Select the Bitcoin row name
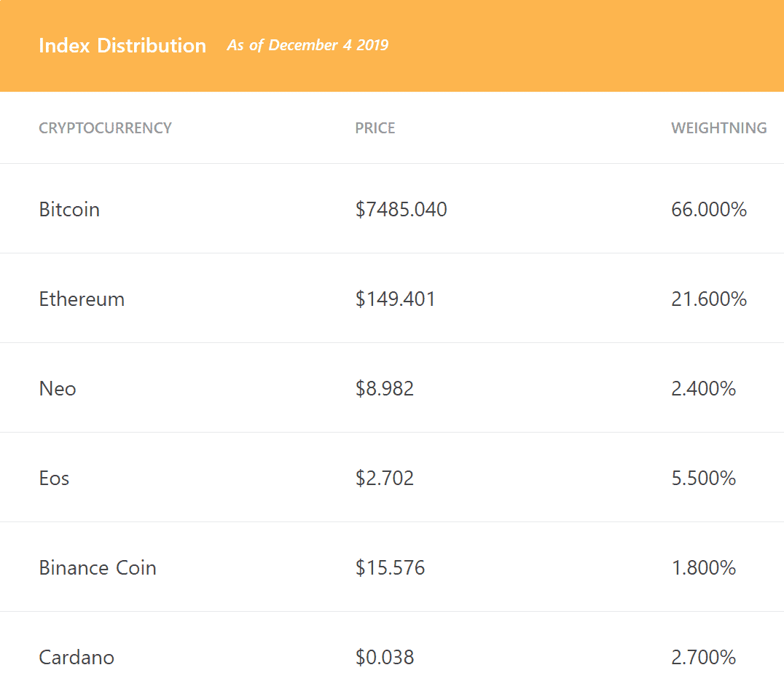The image size is (784, 697). coord(69,209)
